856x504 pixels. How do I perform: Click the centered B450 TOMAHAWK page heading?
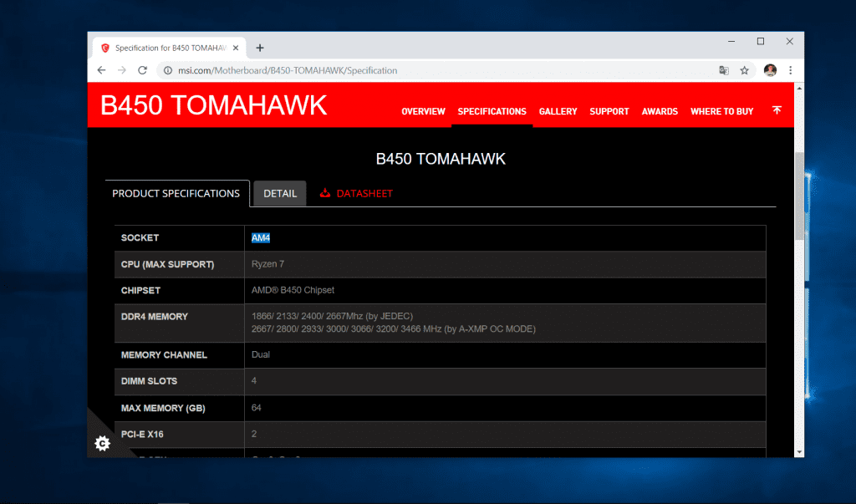[x=441, y=159]
